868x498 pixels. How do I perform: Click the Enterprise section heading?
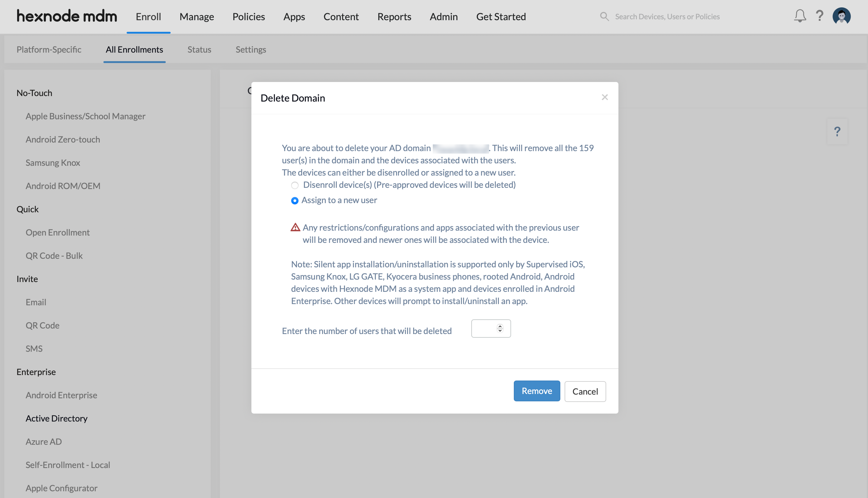point(36,372)
